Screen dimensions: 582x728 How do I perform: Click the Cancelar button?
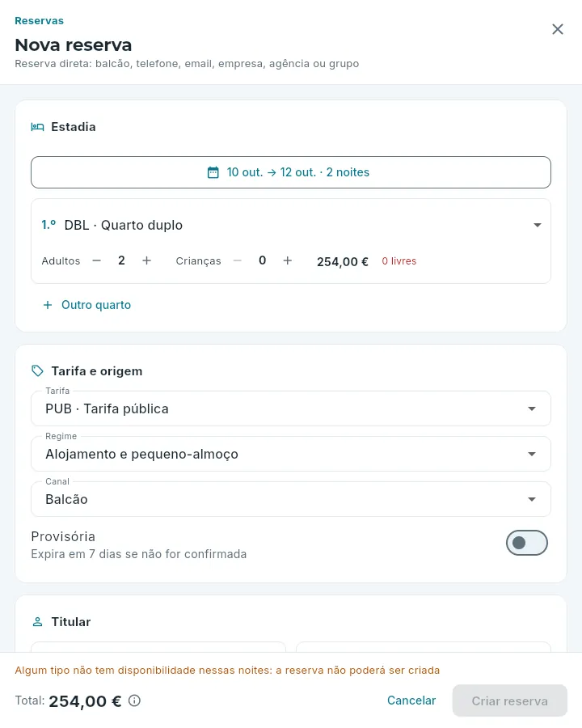tap(411, 700)
